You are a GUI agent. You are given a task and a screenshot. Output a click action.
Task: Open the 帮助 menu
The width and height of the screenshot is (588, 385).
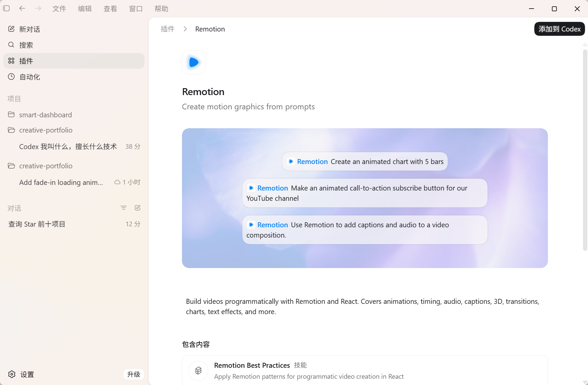161,9
